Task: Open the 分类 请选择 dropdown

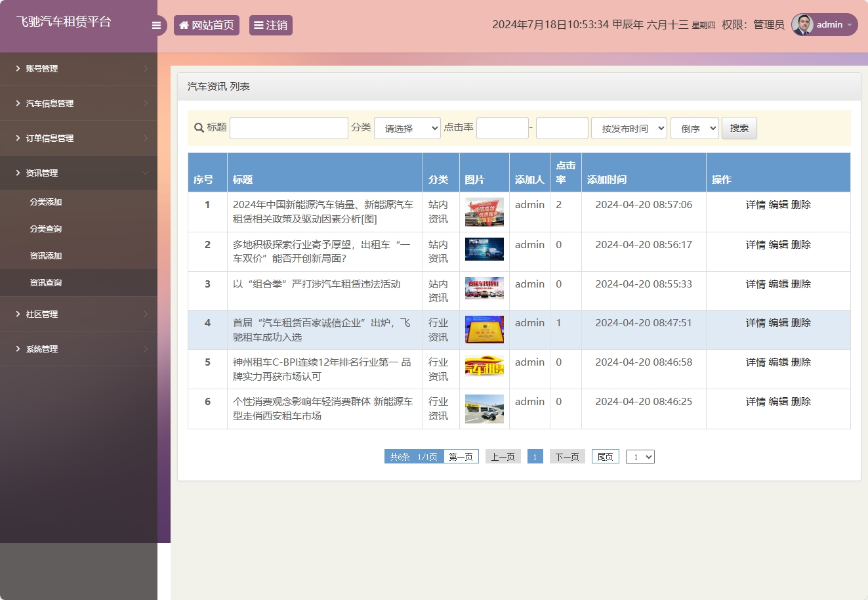Action: pyautogui.click(x=407, y=128)
